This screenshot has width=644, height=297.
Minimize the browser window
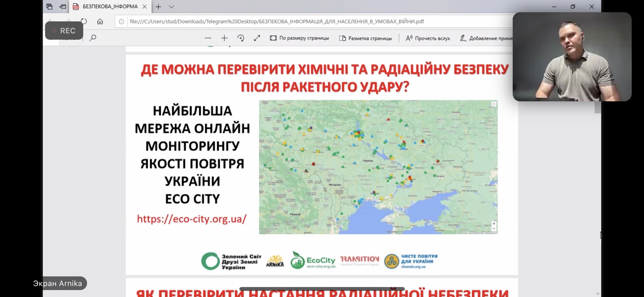click(x=554, y=6)
